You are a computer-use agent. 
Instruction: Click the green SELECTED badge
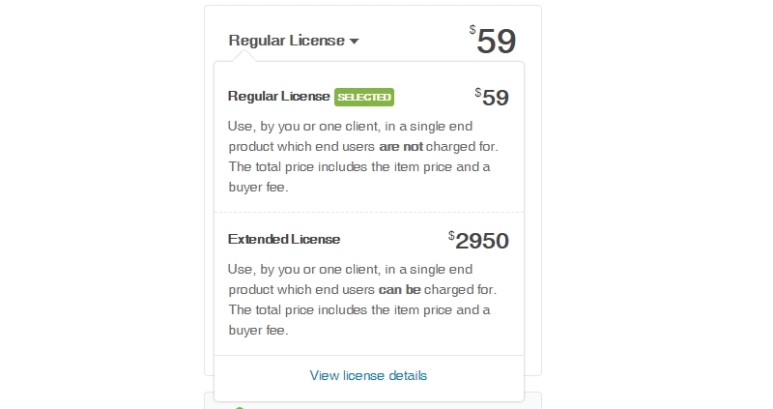tap(364, 97)
